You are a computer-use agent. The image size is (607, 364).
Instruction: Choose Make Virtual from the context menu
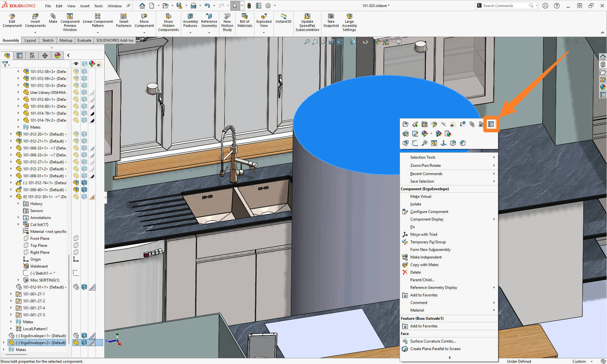[420, 196]
